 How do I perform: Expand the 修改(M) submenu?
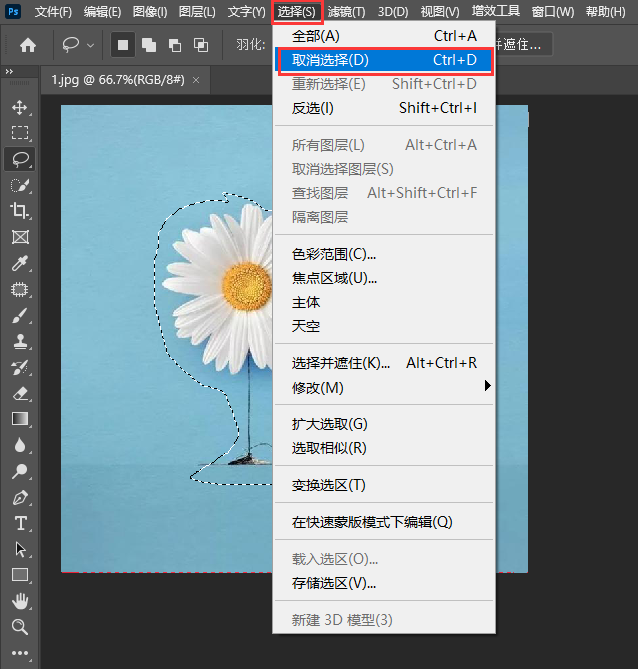click(x=384, y=387)
